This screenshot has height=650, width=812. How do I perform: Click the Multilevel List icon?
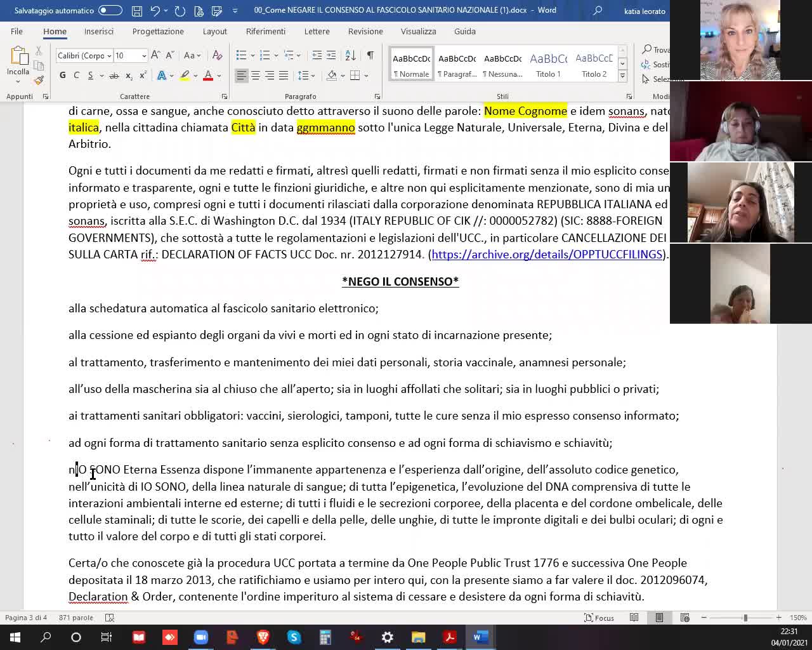click(x=289, y=55)
